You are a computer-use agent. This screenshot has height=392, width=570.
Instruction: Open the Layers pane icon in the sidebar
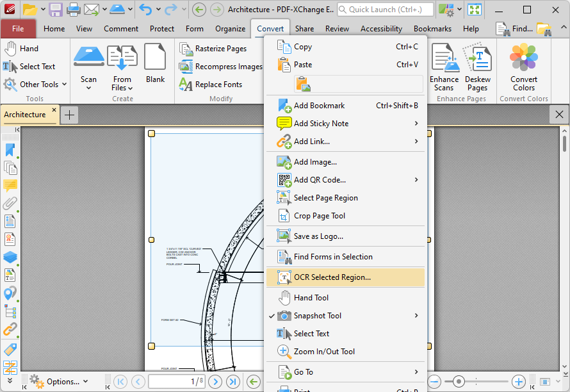coord(10,257)
